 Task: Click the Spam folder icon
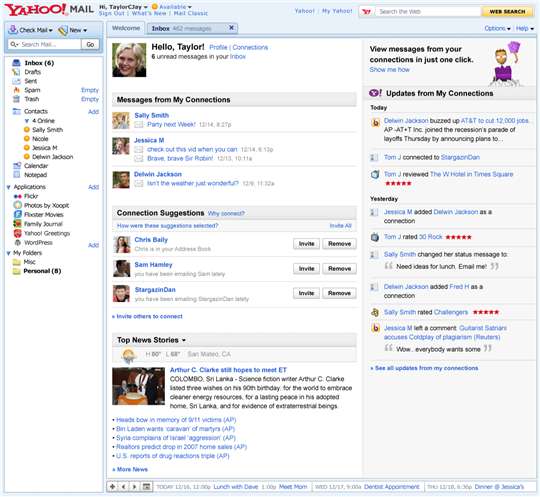click(x=16, y=90)
